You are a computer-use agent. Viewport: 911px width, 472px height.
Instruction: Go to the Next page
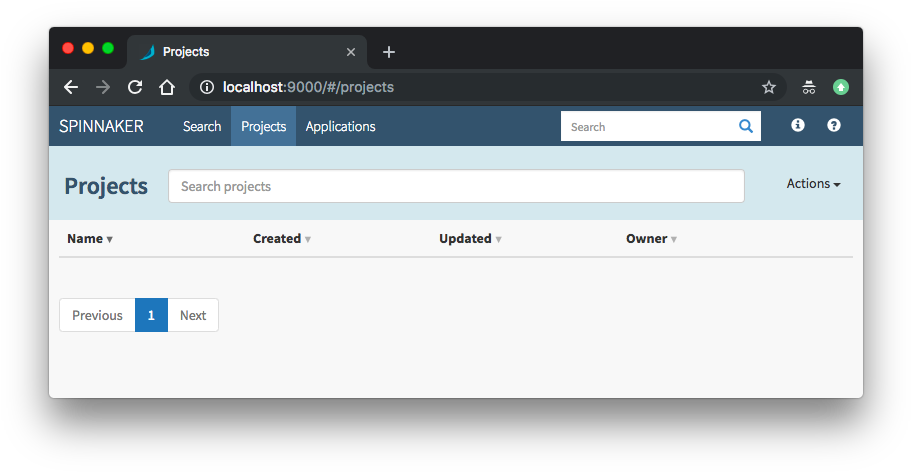click(x=193, y=315)
